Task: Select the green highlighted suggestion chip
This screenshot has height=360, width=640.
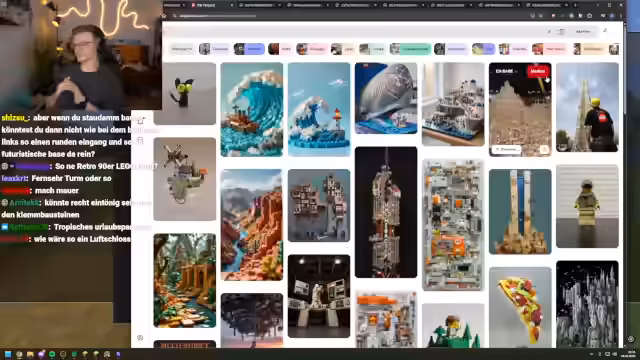Action: (410, 49)
